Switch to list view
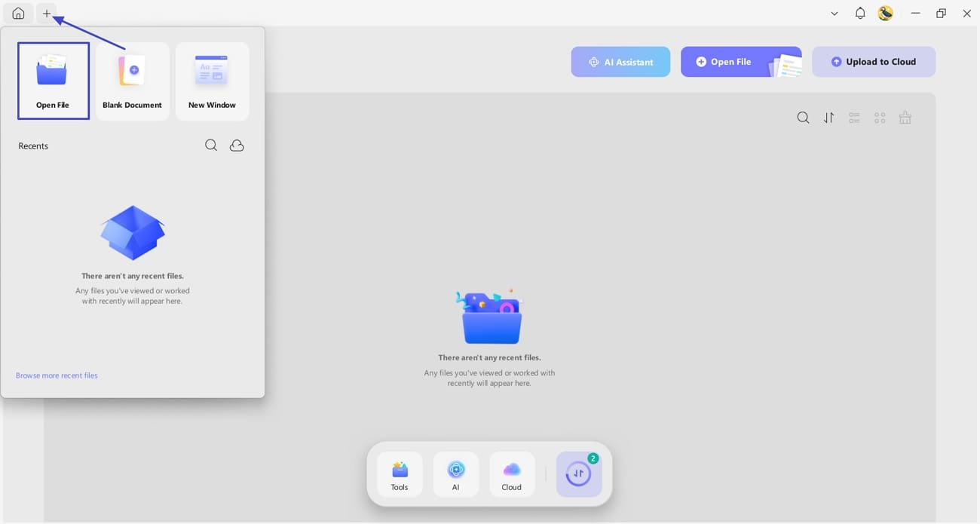The height and width of the screenshot is (524, 980). [x=854, y=118]
